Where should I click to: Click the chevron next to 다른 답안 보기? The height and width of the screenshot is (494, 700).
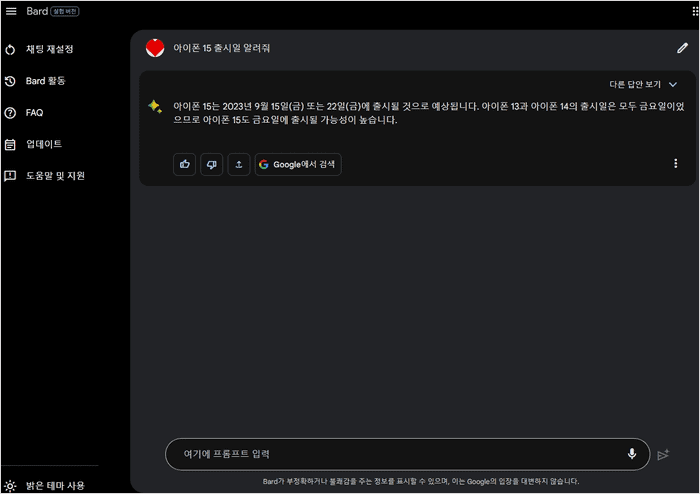[673, 84]
